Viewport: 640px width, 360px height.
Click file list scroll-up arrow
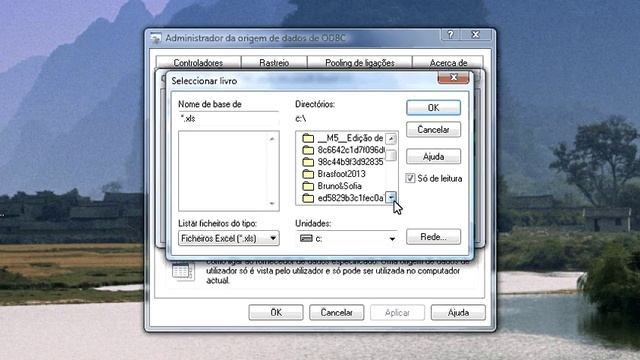(x=272, y=139)
